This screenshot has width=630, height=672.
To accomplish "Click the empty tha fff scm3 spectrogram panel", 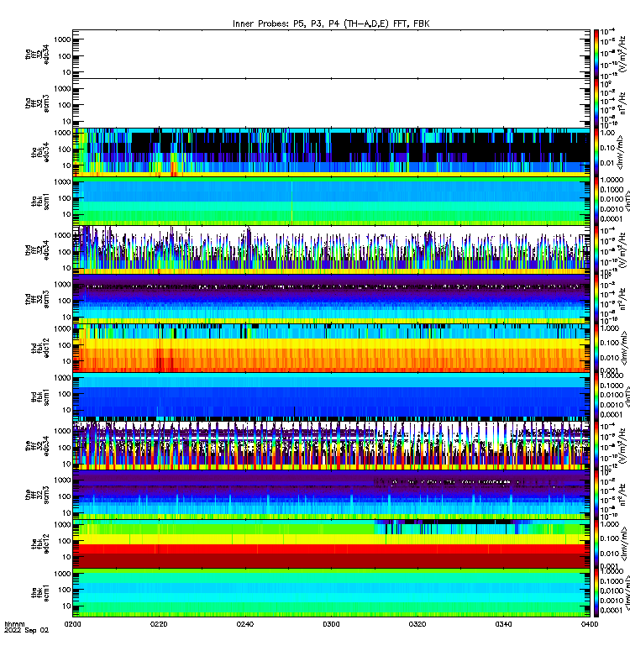I will 331,102.
